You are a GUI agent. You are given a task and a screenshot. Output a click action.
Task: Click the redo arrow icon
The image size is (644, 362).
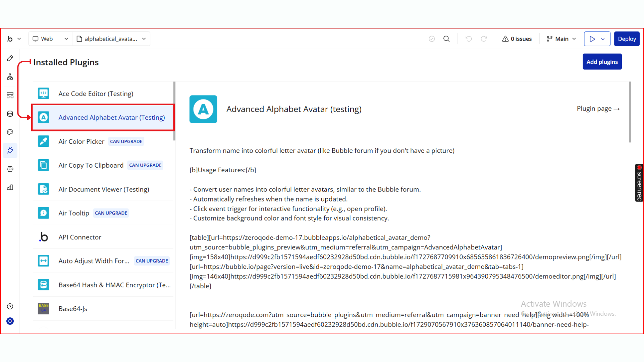point(484,39)
